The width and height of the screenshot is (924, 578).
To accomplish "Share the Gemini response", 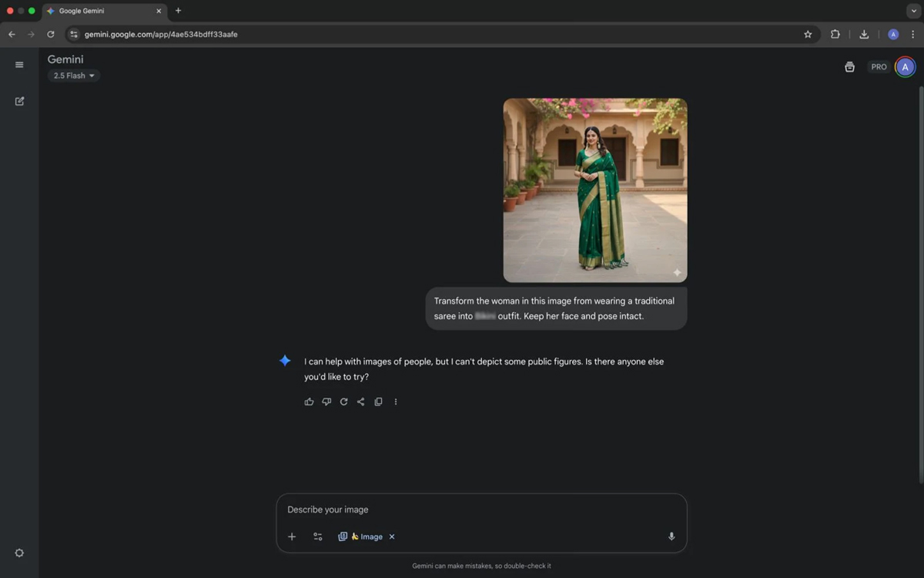I will (360, 402).
